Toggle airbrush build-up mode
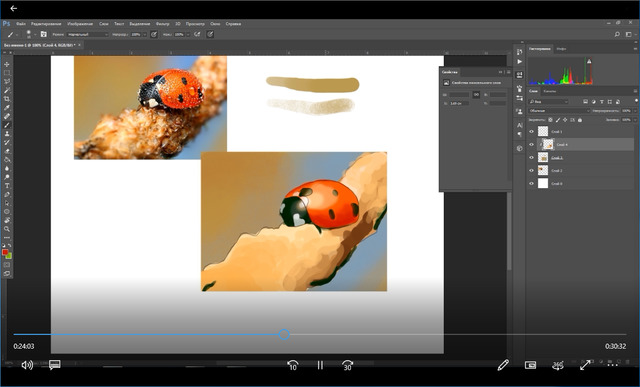The image size is (640, 387). pos(198,34)
